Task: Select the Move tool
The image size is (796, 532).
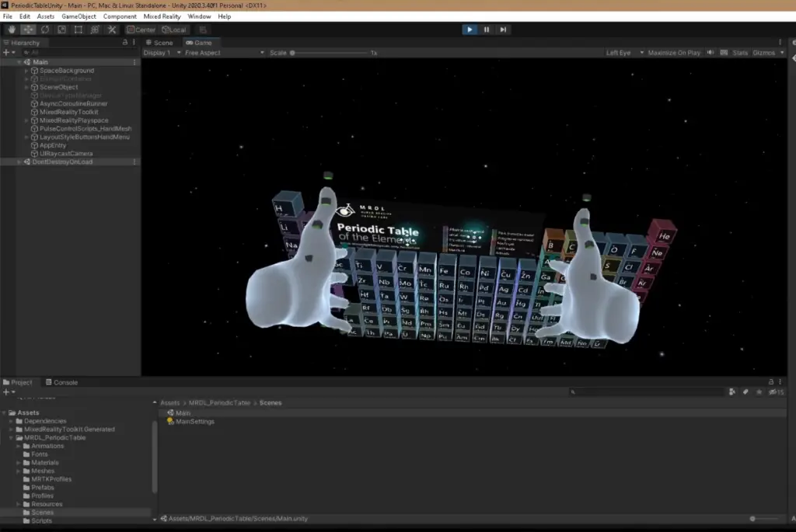Action: (28, 30)
